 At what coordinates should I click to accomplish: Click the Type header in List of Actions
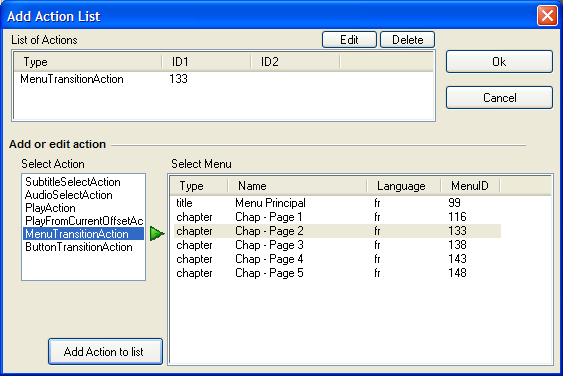(x=88, y=62)
